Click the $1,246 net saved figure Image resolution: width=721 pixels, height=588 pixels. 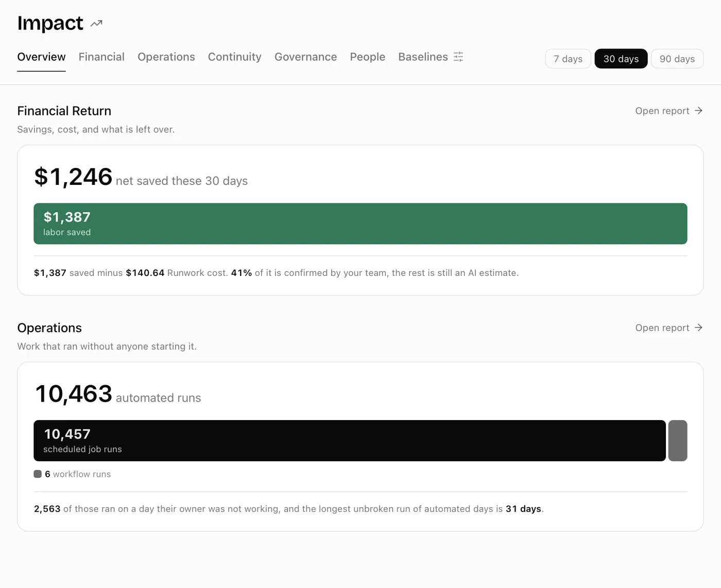(x=73, y=177)
